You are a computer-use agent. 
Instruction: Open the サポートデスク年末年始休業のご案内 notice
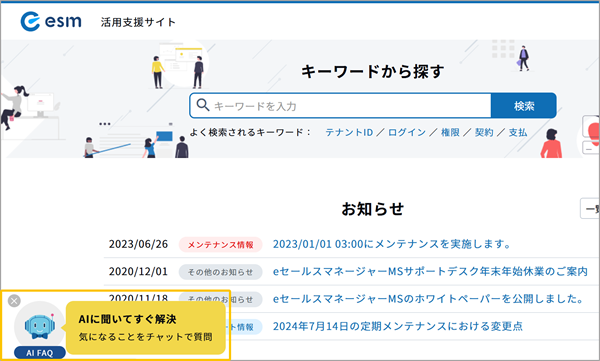click(x=430, y=271)
